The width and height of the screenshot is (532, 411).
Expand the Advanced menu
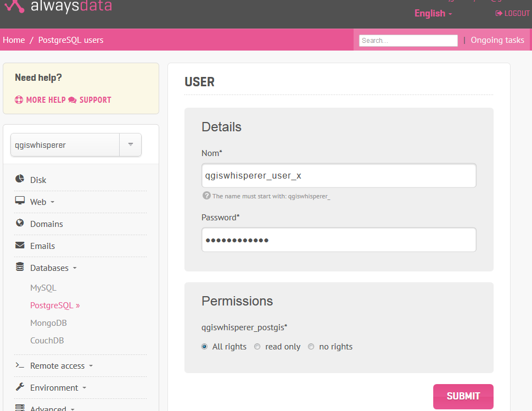52,408
